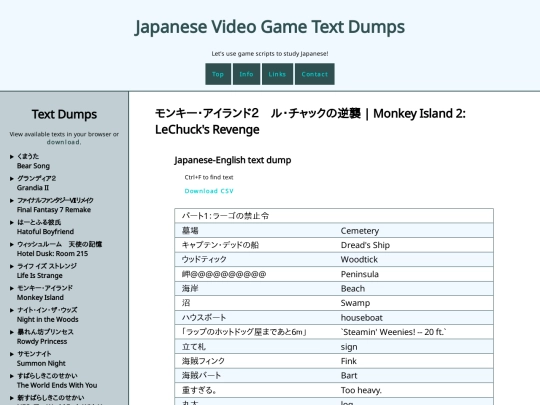The height and width of the screenshot is (405, 540).
Task: Click the Text Dumps sidebar heading
Action: (x=64, y=114)
